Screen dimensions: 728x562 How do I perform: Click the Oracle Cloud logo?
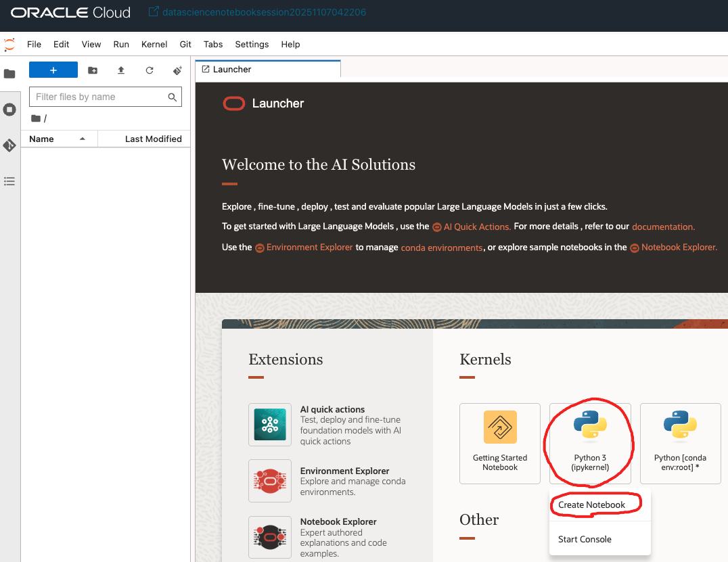point(70,13)
